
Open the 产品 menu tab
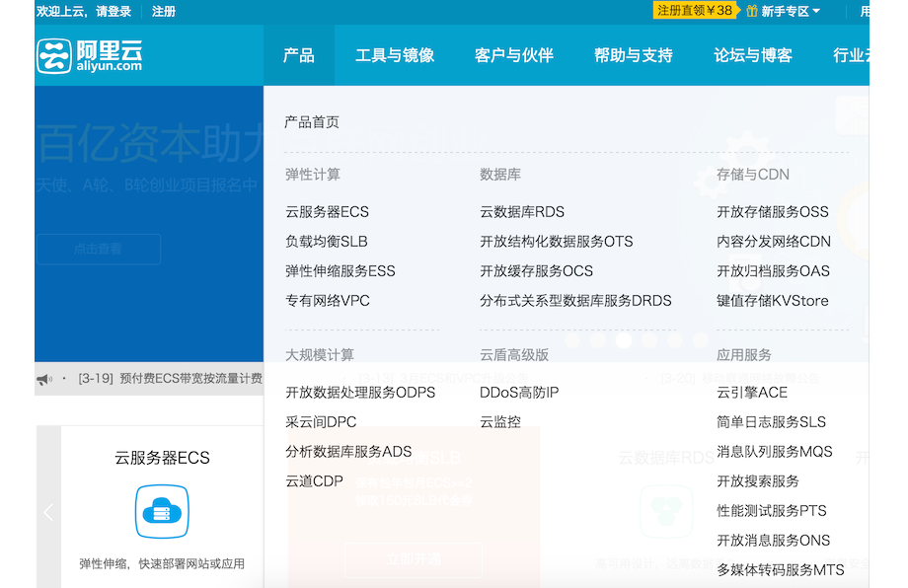click(x=299, y=55)
